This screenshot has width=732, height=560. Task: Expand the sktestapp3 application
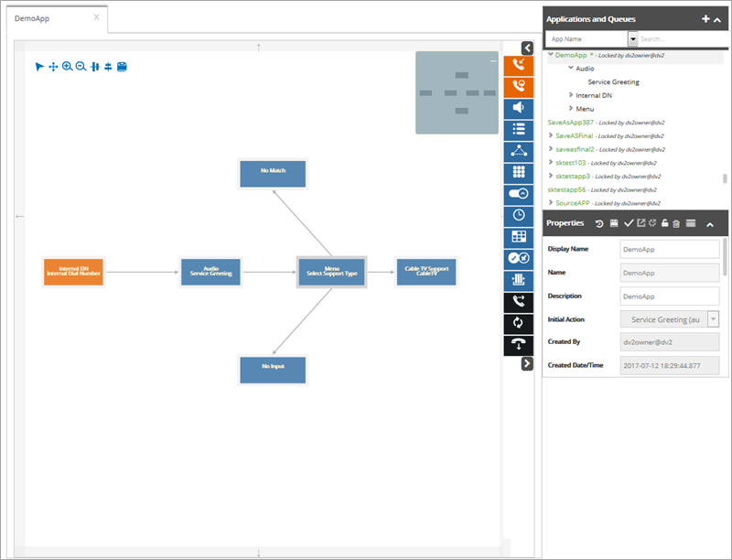(x=551, y=176)
